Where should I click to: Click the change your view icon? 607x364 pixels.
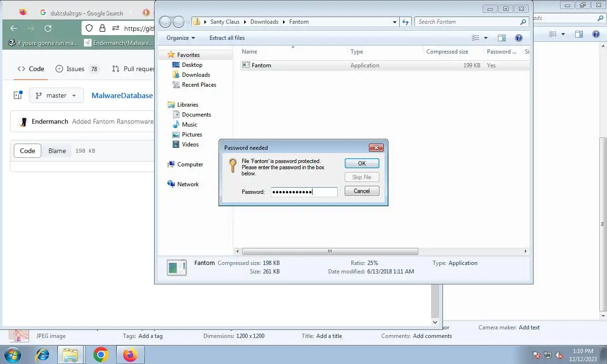[476, 38]
